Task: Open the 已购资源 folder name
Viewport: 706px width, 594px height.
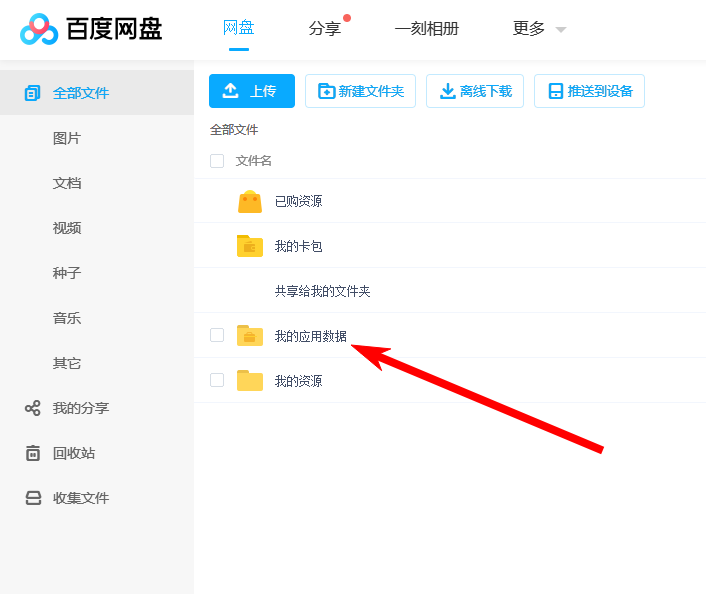Action: (299, 201)
